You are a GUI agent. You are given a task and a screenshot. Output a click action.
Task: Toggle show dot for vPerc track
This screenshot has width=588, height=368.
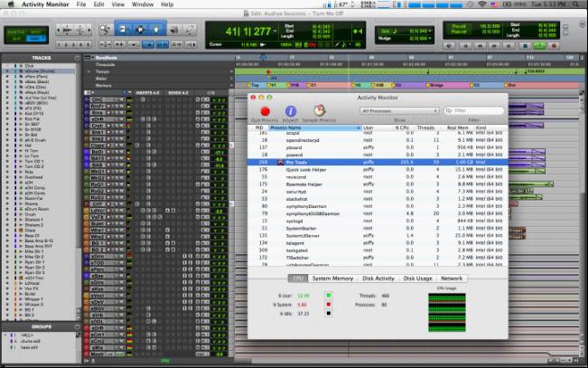click(7, 76)
